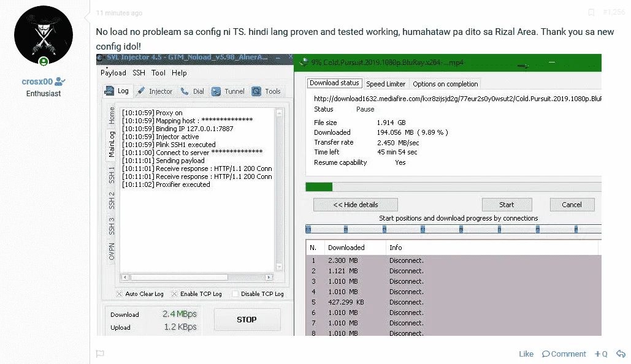Click the mediafire download URL text

click(x=457, y=99)
